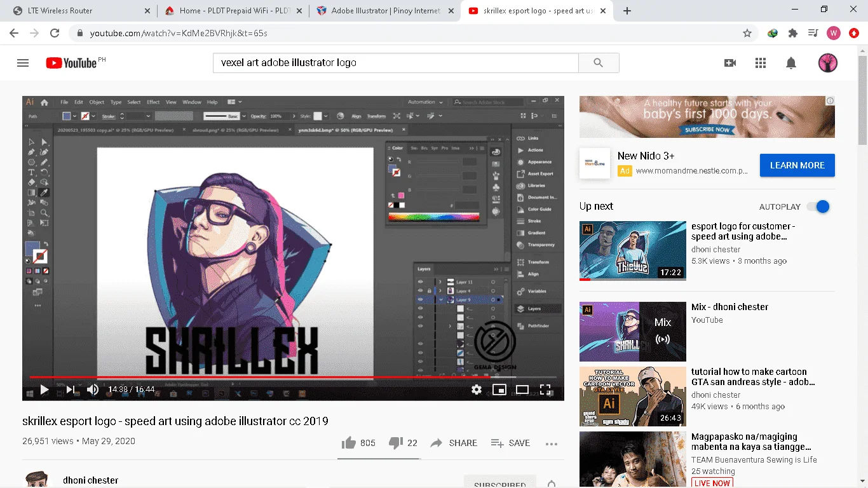Click the Chrome address bar URL

tap(179, 33)
